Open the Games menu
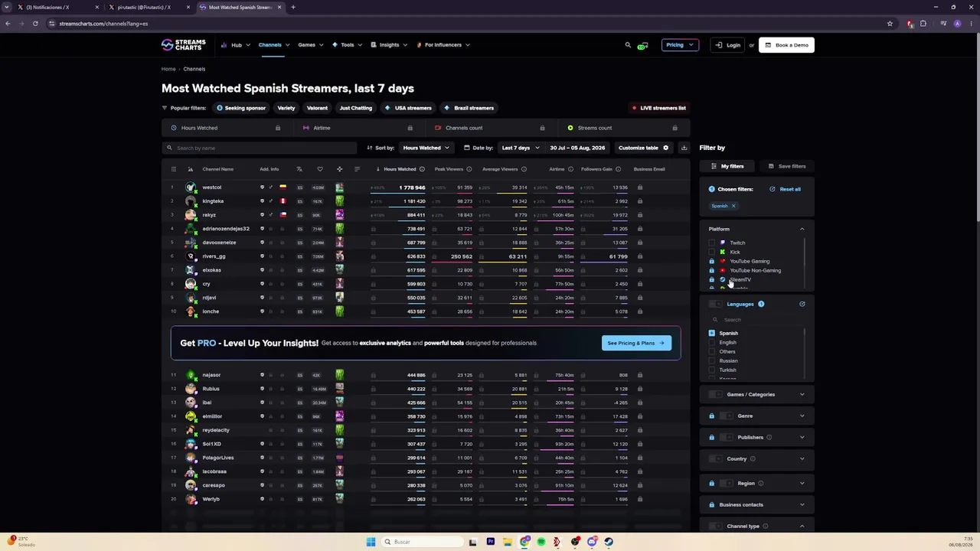 click(310, 45)
